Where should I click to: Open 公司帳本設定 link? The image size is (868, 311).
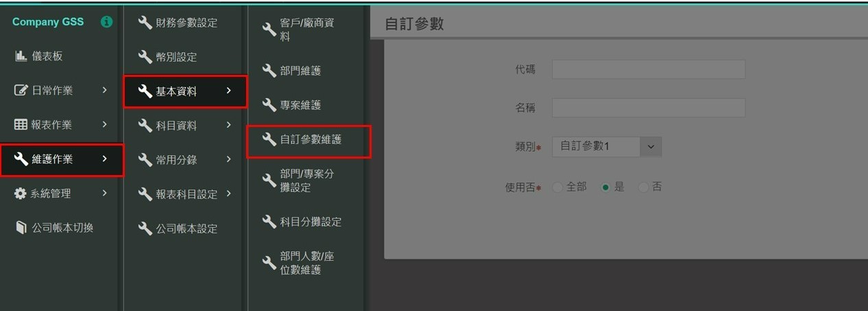tap(186, 229)
